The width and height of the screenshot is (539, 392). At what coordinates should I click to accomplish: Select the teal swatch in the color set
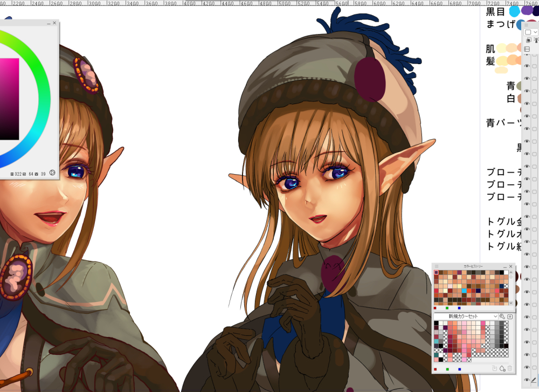(x=436, y=355)
